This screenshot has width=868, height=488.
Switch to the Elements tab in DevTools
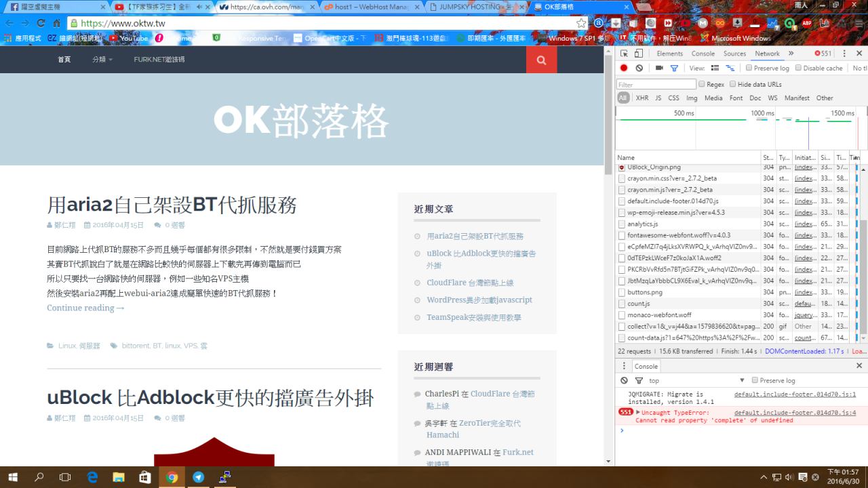tap(669, 54)
